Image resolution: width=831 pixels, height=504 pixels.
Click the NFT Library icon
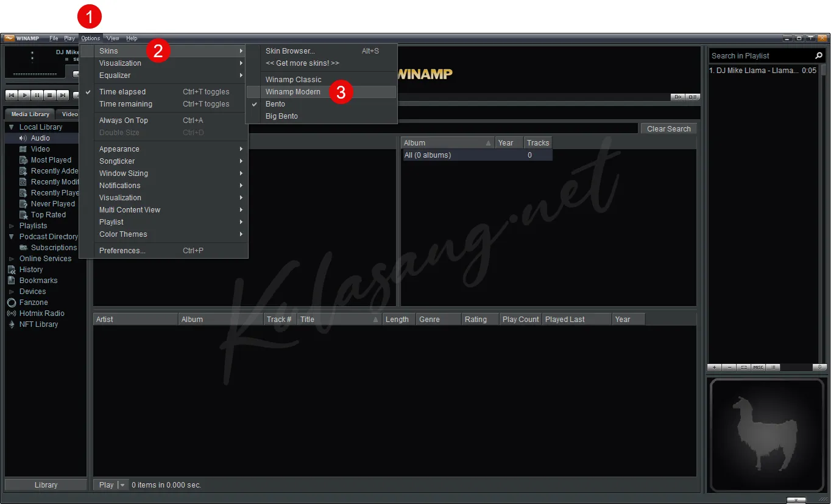tap(12, 324)
